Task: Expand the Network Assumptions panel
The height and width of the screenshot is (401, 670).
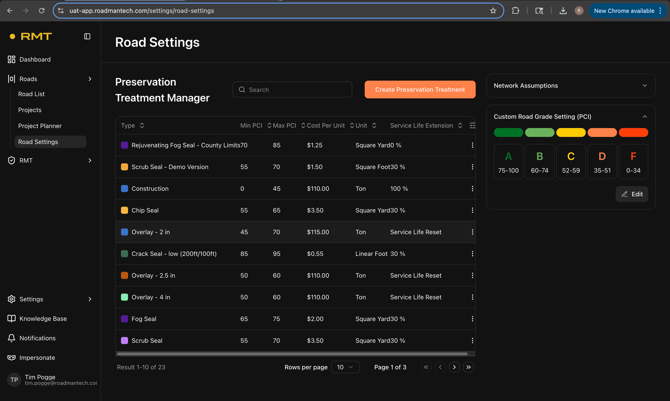Action: coord(644,86)
